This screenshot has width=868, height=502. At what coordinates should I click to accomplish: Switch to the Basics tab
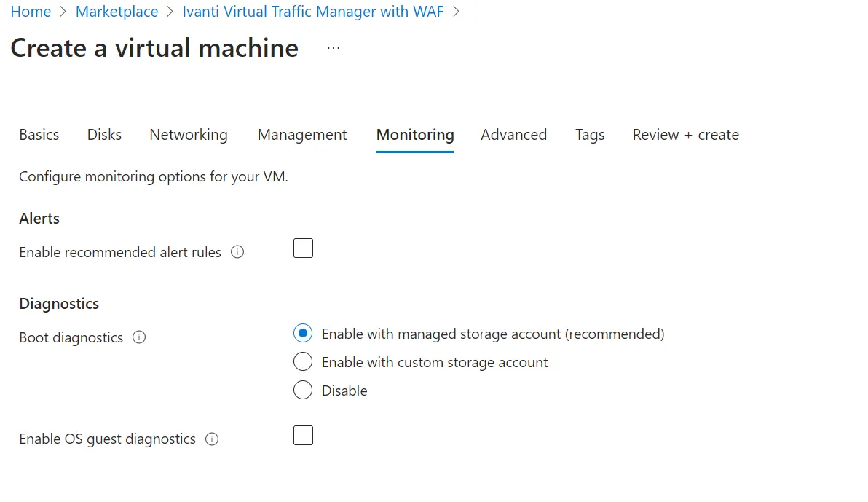39,135
